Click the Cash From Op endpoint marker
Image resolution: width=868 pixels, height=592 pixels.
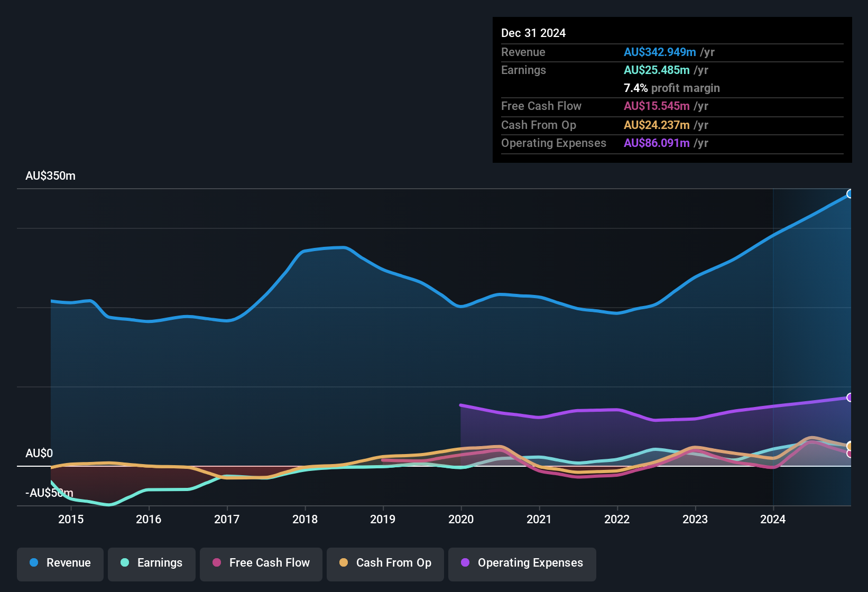tap(850, 446)
